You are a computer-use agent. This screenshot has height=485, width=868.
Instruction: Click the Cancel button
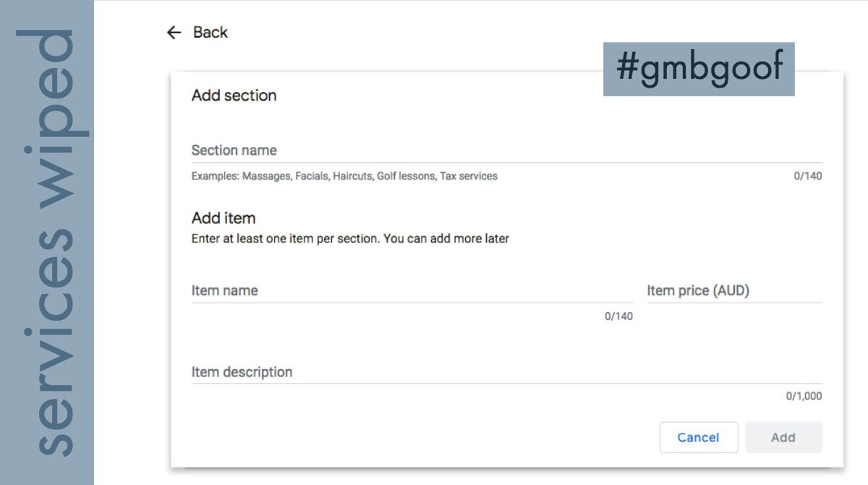coord(699,437)
